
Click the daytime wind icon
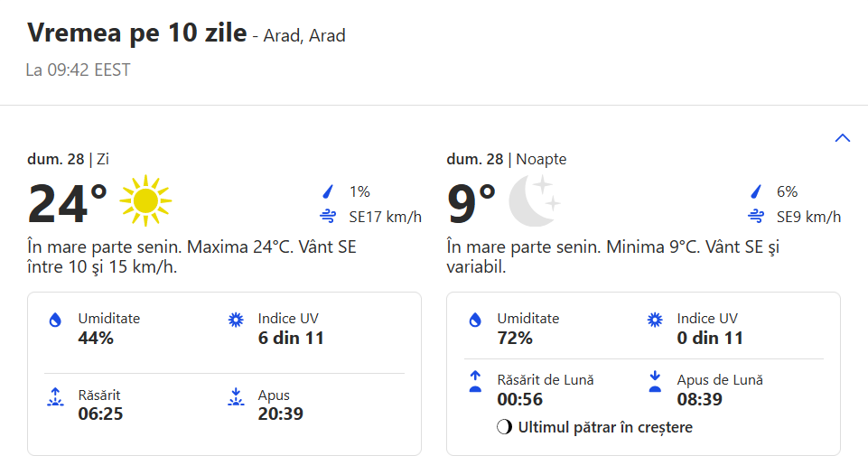tap(328, 217)
